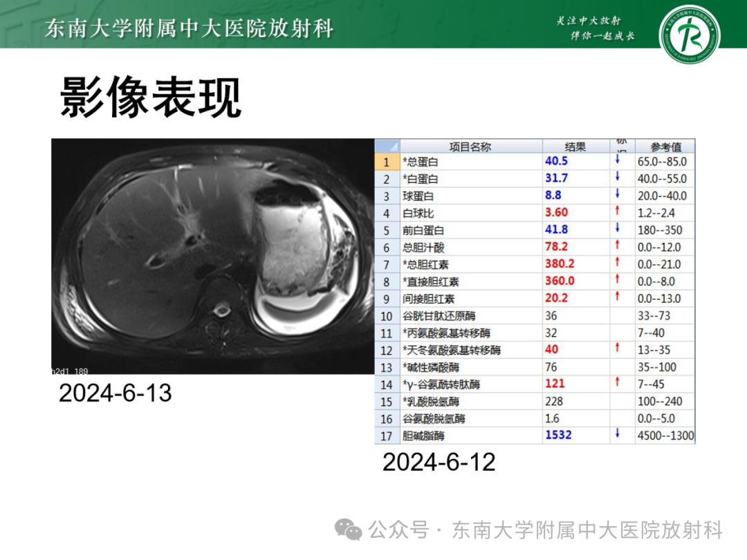Select the 谷氨酸脱氢酶 test name cell
This screenshot has height=560, width=747.
tap(471, 419)
